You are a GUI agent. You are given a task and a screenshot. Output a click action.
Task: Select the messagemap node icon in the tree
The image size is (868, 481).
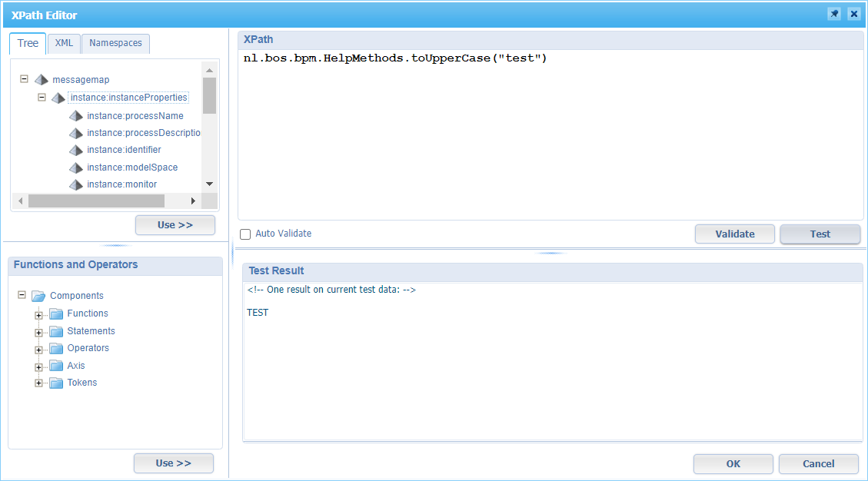tap(41, 79)
